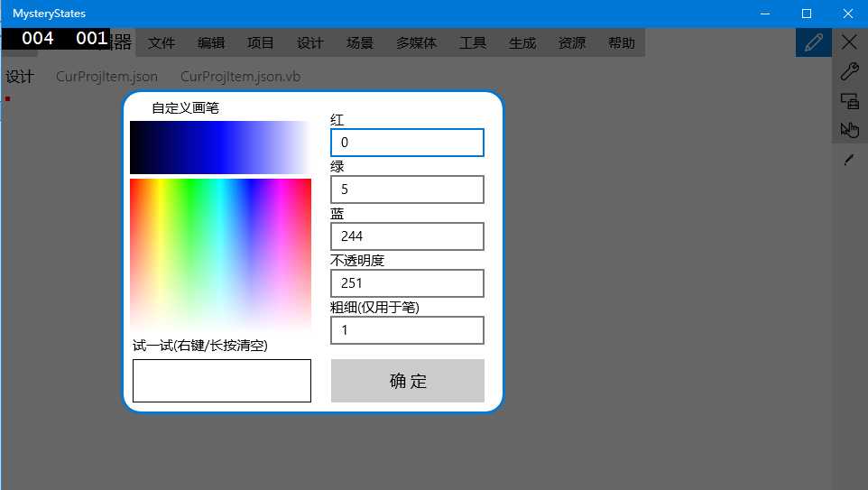Pick a color in the rainbow spectrum

point(220,255)
